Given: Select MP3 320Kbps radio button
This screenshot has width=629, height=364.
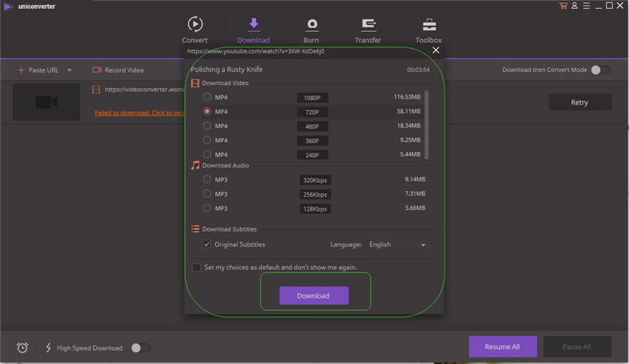Looking at the screenshot, I should coord(206,179).
